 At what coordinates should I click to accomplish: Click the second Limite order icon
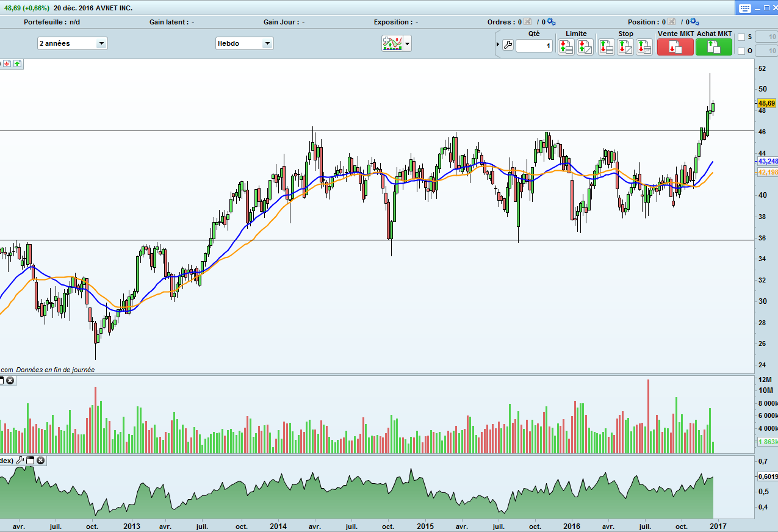click(x=585, y=47)
